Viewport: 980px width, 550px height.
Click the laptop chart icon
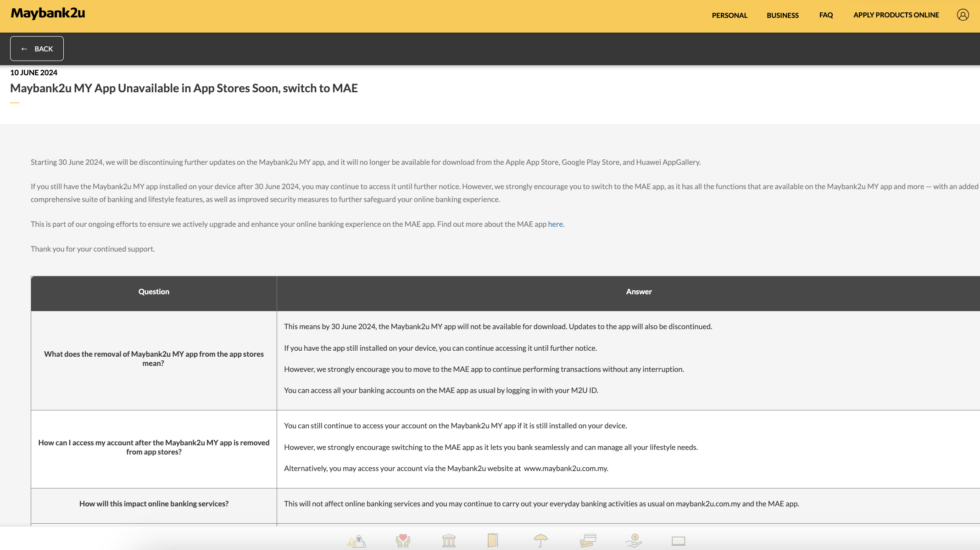tap(678, 541)
